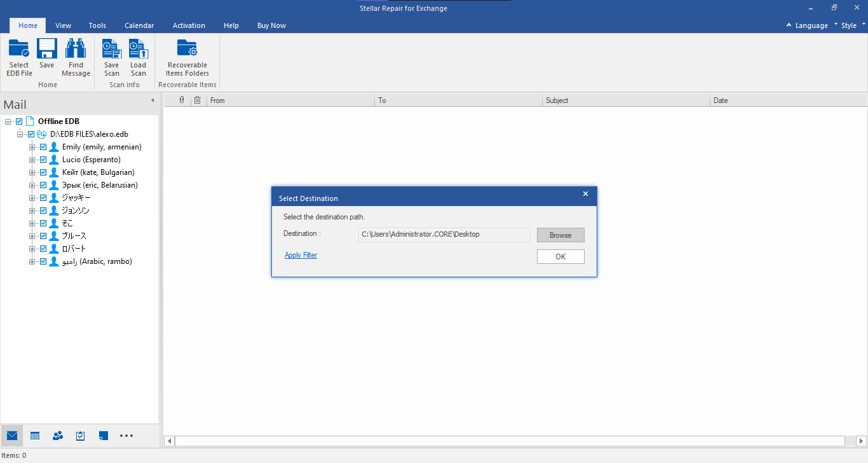This screenshot has height=463, width=868.
Task: Select そこ mailbox tree item
Action: (x=67, y=223)
